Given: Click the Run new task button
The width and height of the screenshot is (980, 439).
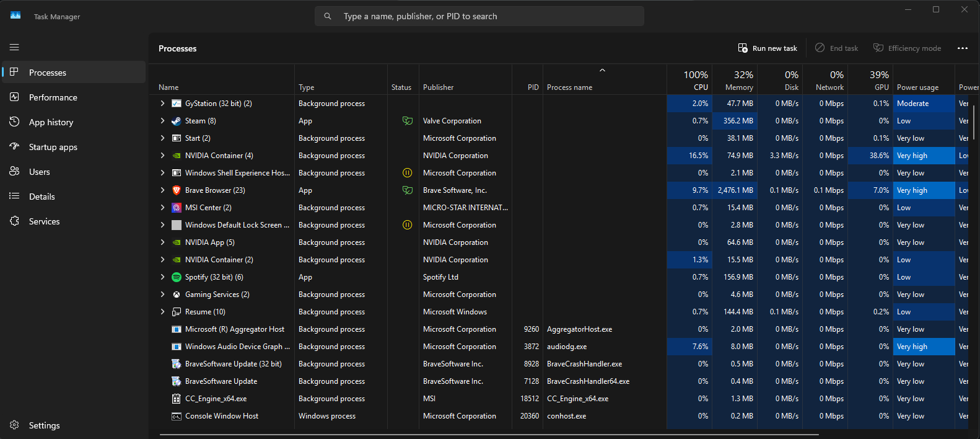Looking at the screenshot, I should pos(768,48).
